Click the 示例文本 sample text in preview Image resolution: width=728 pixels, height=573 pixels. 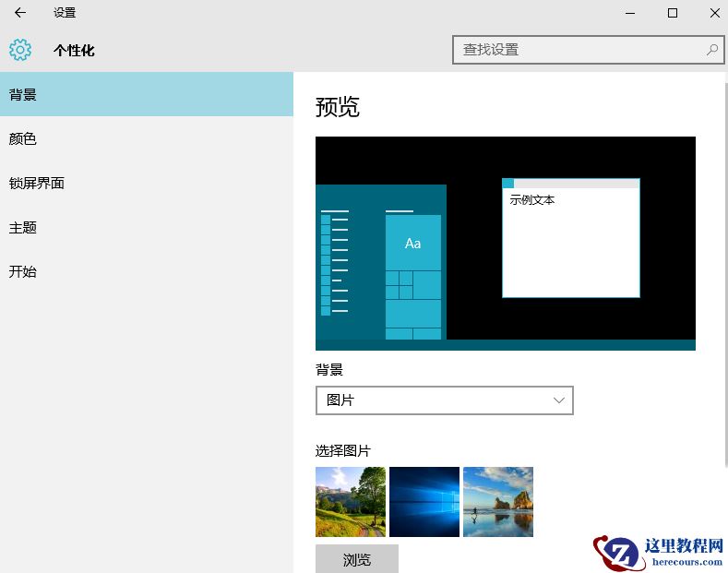point(532,200)
